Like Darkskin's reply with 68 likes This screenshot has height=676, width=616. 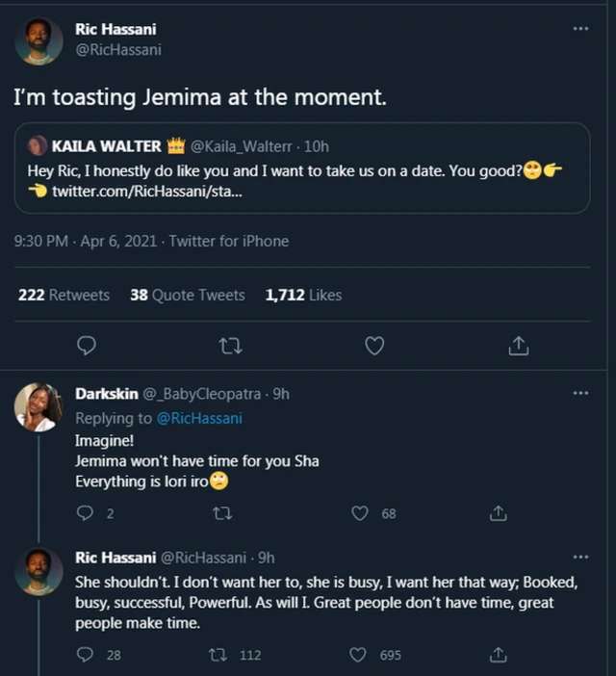(x=360, y=514)
